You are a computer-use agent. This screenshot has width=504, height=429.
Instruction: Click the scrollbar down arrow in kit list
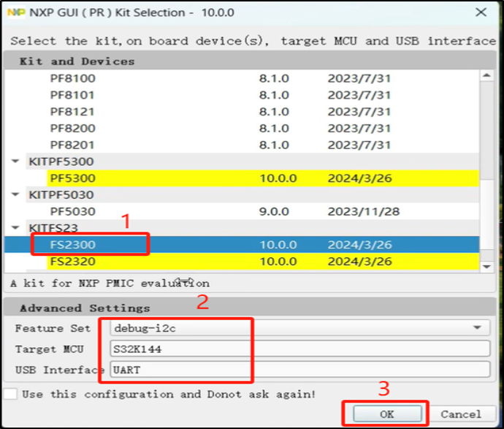[487, 267]
